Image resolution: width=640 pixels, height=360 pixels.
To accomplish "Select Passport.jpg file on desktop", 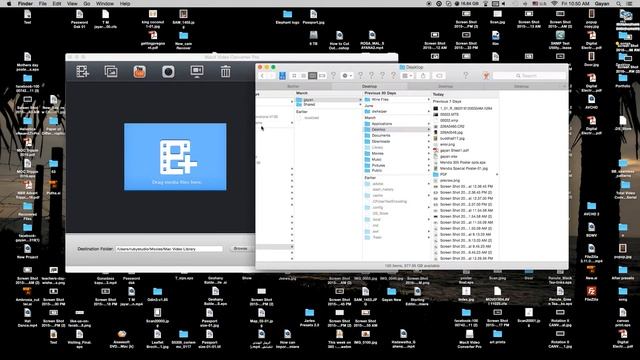I will pos(313,17).
